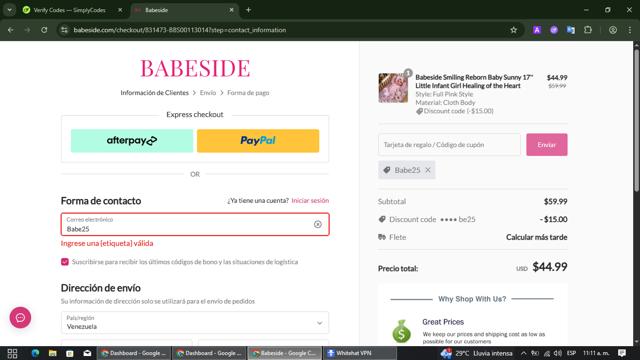
Task: Click the Babe25 tag icon
Action: [x=387, y=170]
